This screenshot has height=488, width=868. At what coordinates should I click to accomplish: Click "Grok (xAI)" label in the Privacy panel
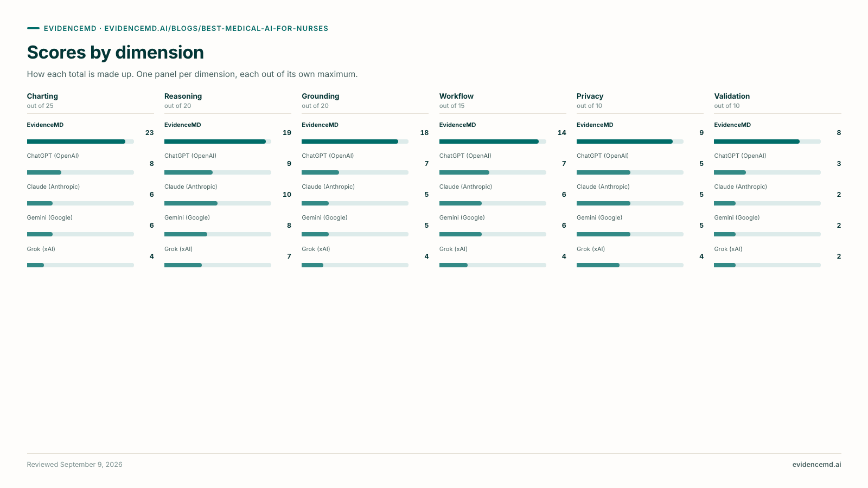pos(591,249)
